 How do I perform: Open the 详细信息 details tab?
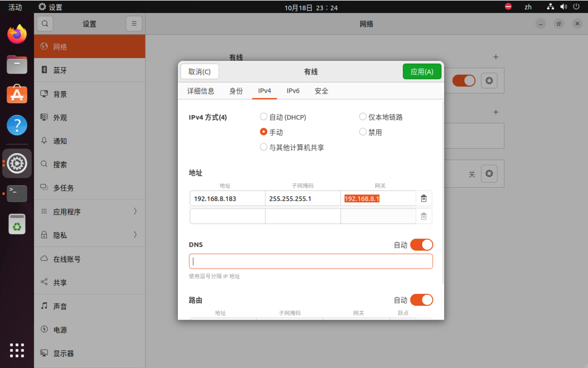click(201, 91)
